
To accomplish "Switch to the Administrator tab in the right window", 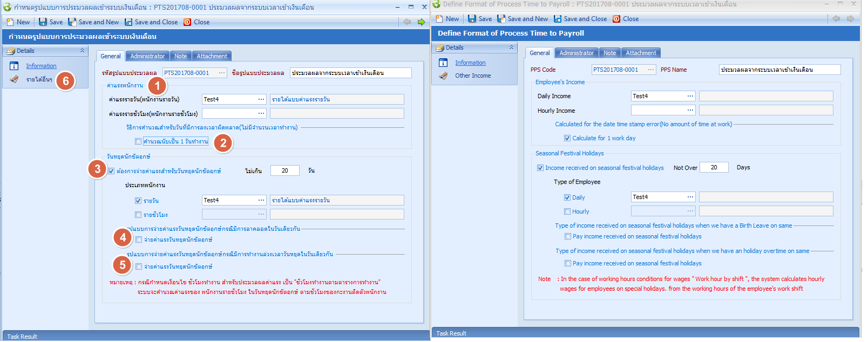I will (576, 53).
